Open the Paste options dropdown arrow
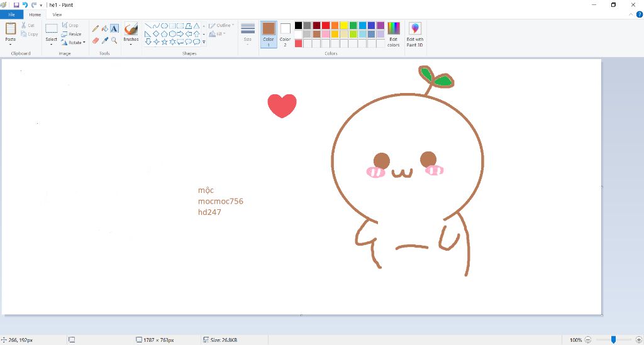This screenshot has width=644, height=345. [x=10, y=45]
